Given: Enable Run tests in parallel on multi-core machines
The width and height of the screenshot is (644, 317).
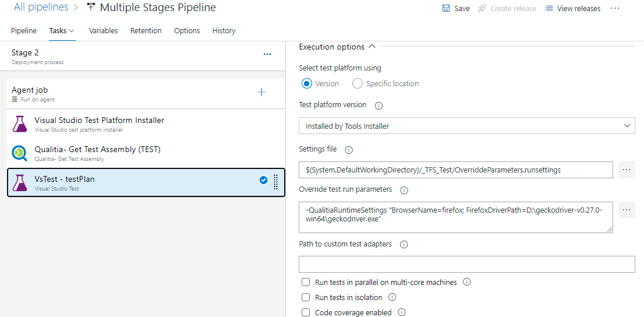Looking at the screenshot, I should tap(306, 282).
